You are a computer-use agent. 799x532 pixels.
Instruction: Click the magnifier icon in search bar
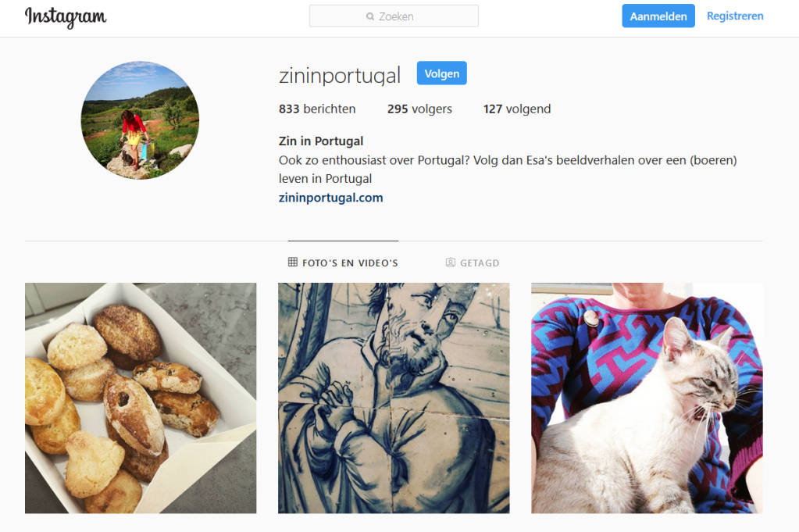(370, 16)
